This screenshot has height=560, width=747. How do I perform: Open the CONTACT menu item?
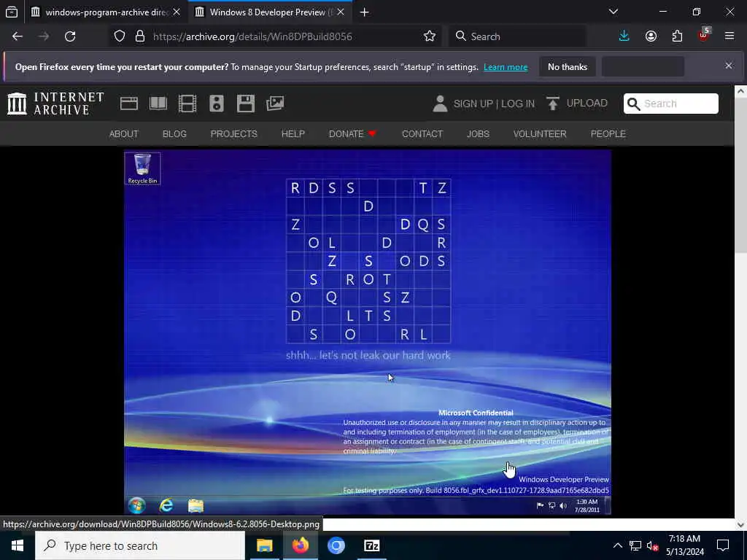[422, 134]
